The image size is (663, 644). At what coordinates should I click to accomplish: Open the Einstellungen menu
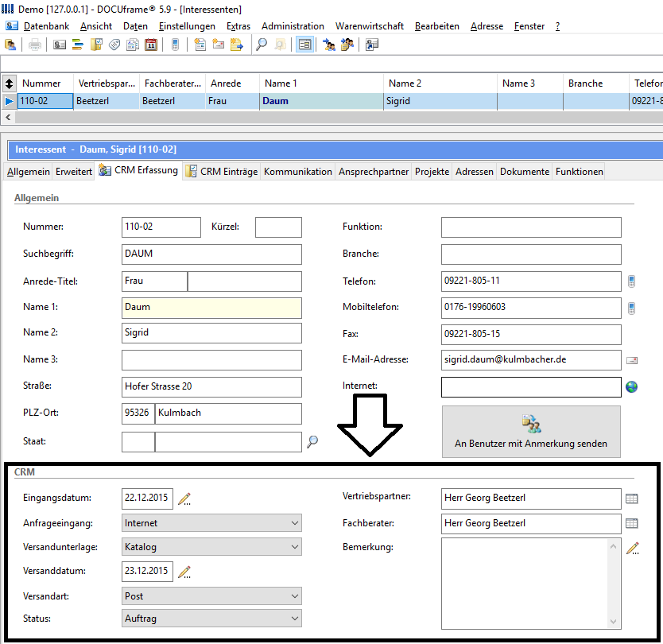pos(187,26)
